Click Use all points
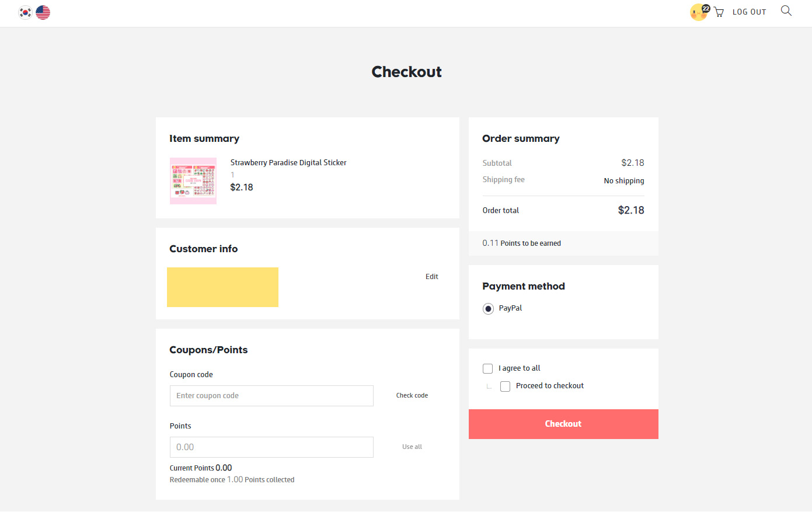812x512 pixels. point(412,447)
